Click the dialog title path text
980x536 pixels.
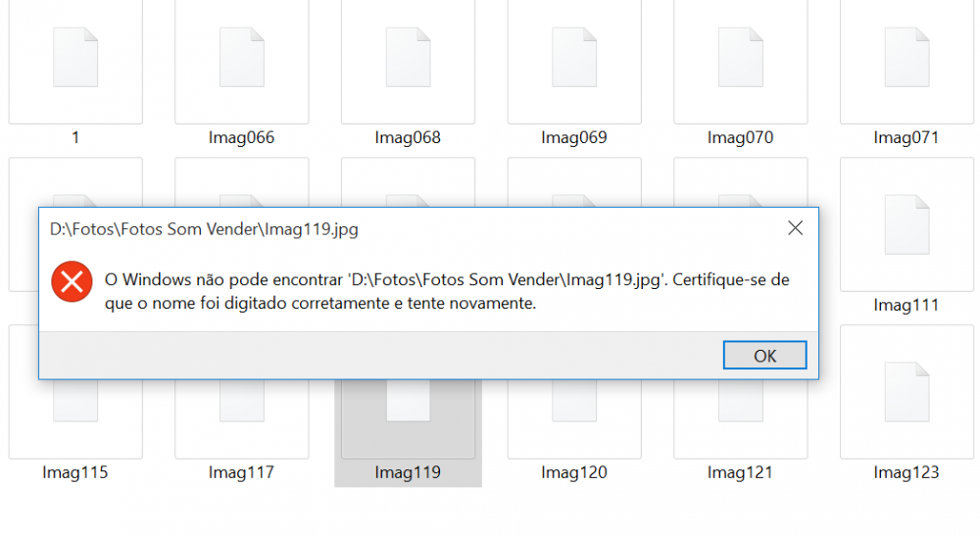204,230
